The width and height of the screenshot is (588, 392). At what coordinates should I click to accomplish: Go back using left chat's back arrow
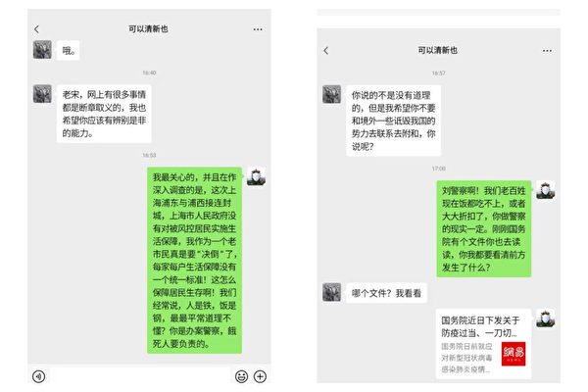click(36, 28)
